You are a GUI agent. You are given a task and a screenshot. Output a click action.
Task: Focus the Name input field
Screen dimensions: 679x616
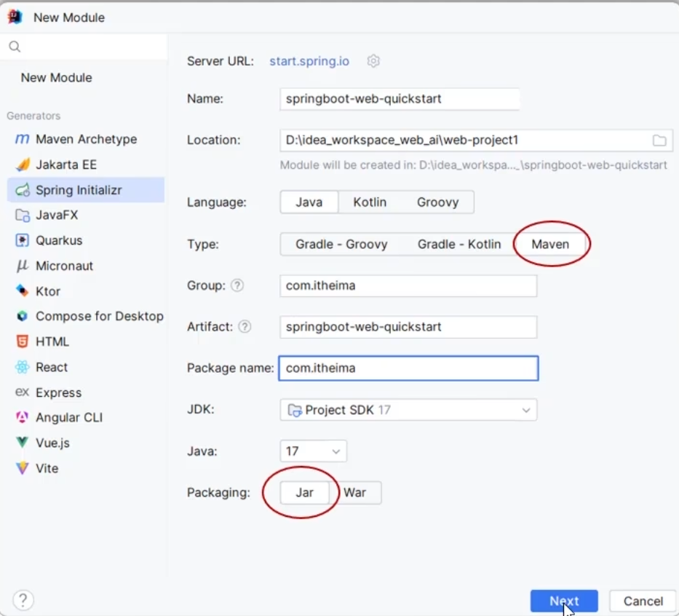tap(400, 99)
